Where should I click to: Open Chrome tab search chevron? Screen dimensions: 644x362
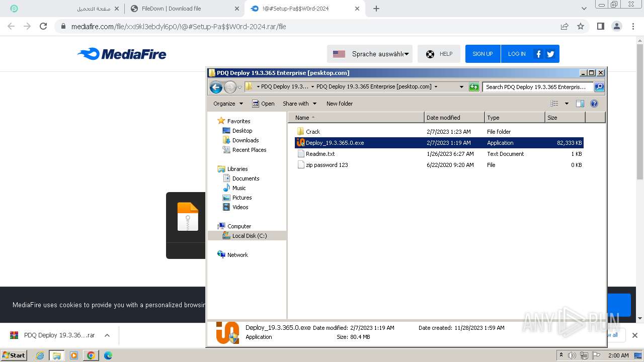(x=584, y=9)
